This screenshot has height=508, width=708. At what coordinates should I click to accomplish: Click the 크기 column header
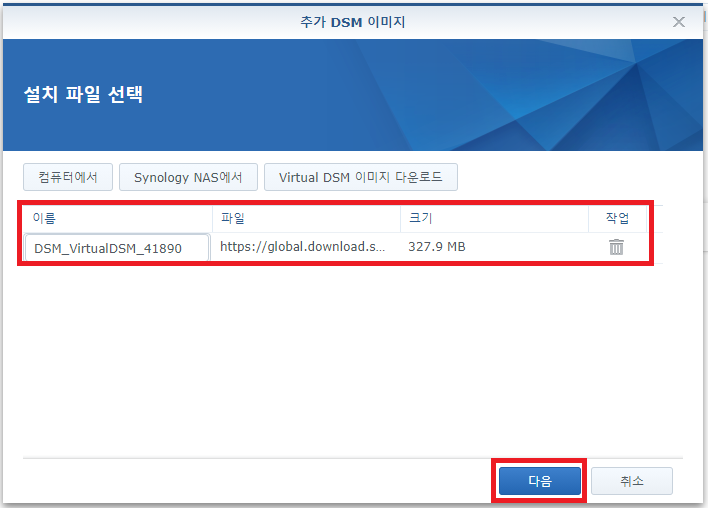tap(494, 219)
